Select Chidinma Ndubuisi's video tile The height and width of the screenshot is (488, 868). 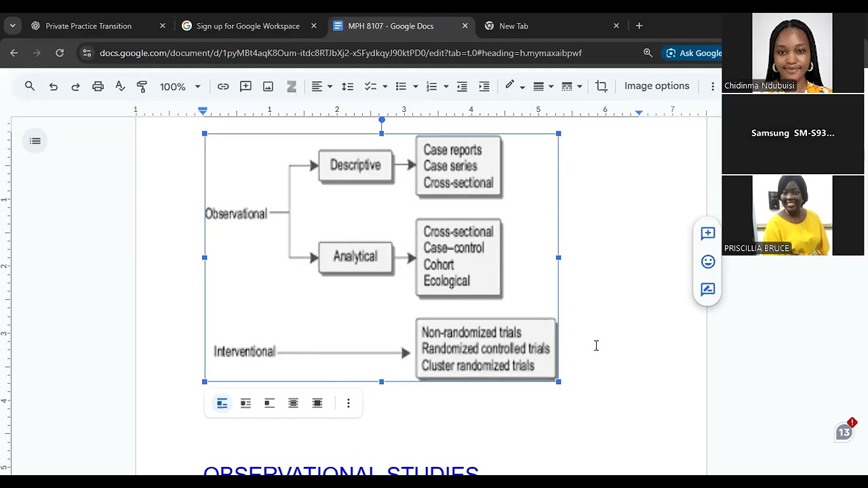point(792,53)
